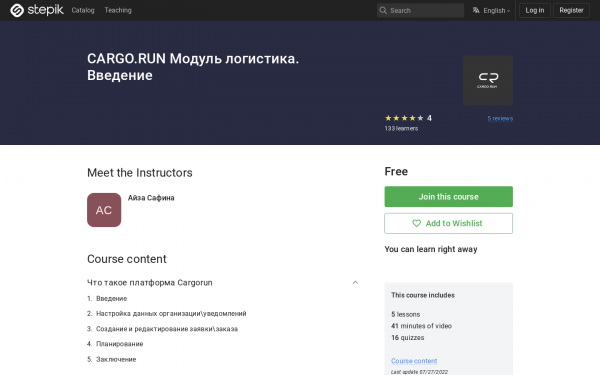Open the Catalog menu item
Viewport: 600px width, 375px height.
83,10
